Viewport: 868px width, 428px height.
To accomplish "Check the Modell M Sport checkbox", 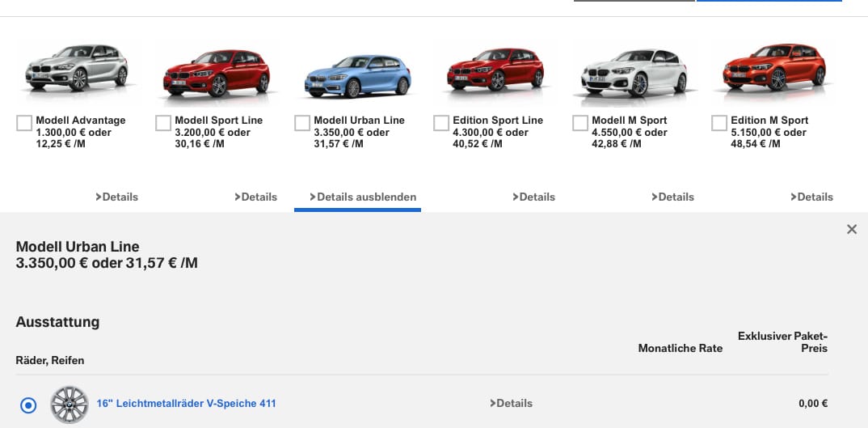I will [580, 123].
